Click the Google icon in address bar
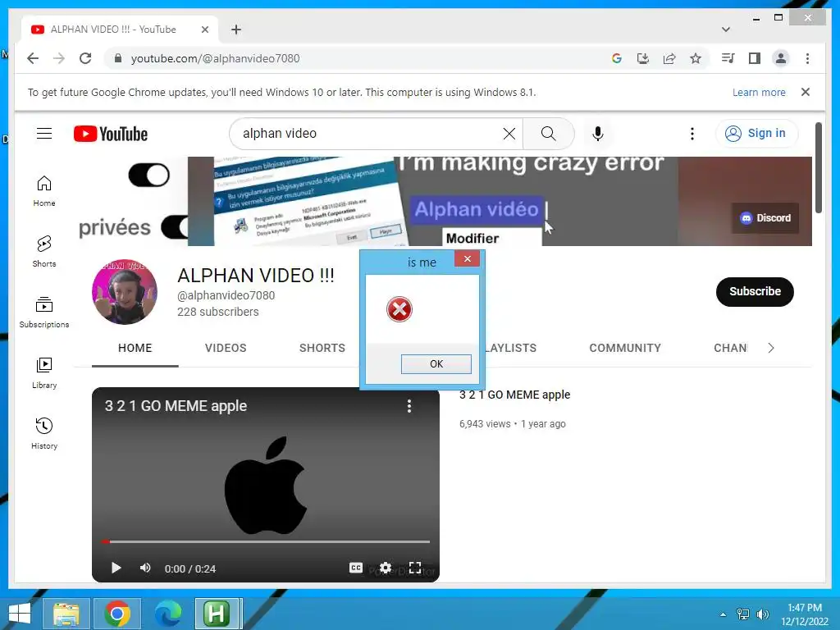 617,58
